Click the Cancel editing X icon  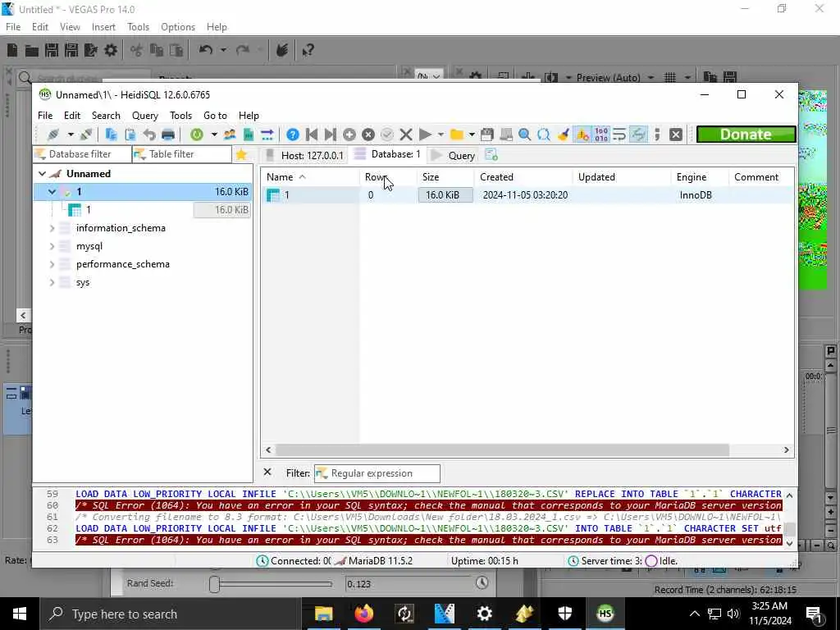(x=406, y=135)
